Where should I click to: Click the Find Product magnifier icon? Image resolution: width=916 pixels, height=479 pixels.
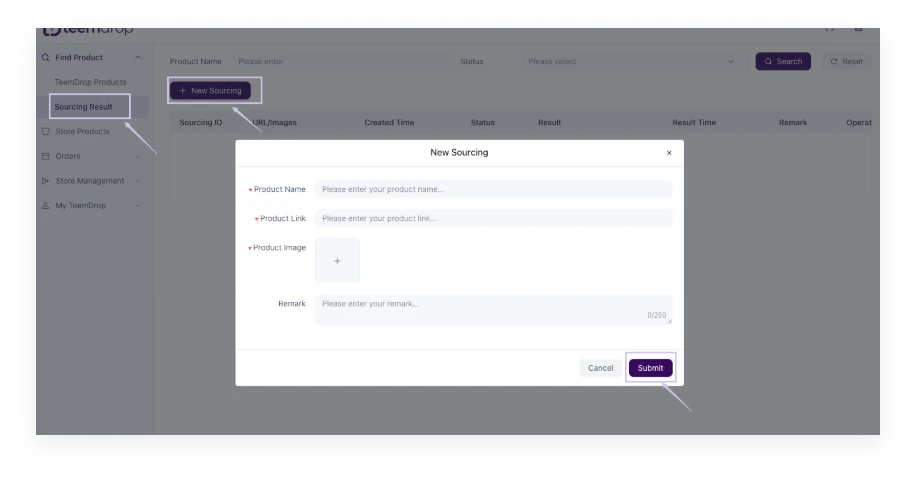pos(46,58)
